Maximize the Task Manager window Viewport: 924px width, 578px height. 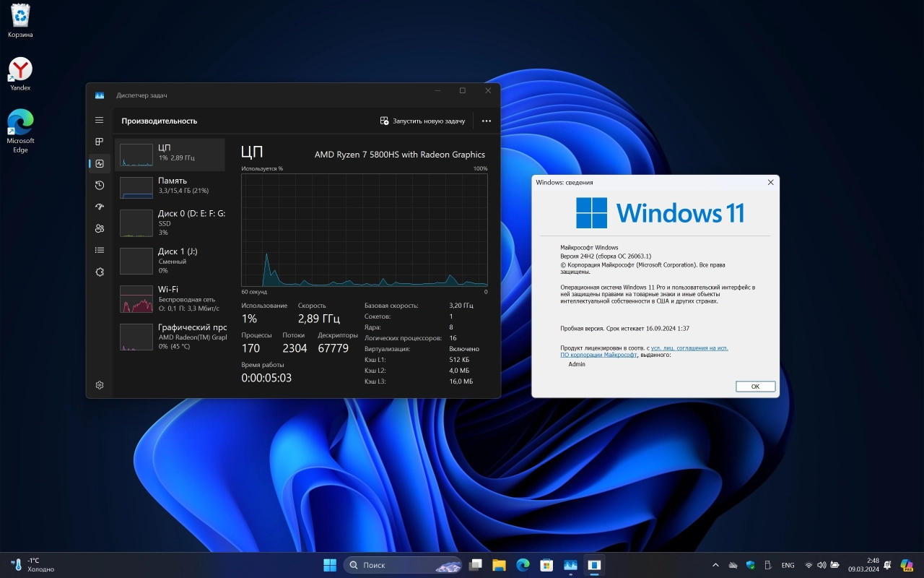tap(463, 91)
